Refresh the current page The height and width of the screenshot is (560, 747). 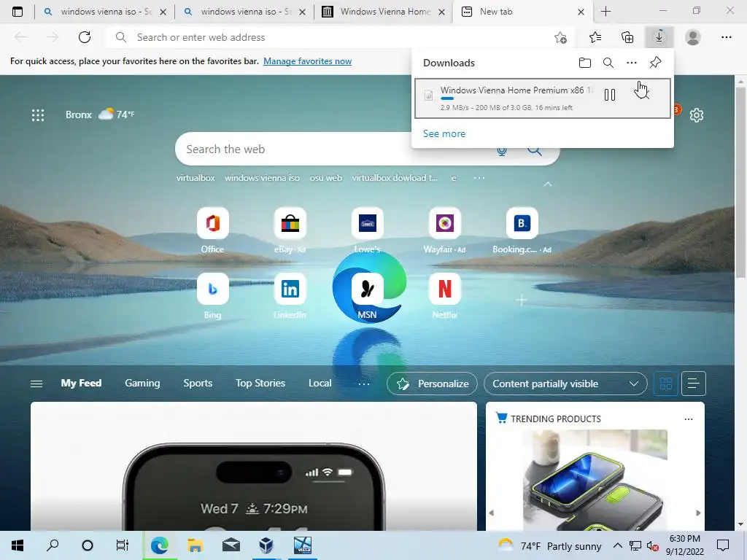click(85, 37)
